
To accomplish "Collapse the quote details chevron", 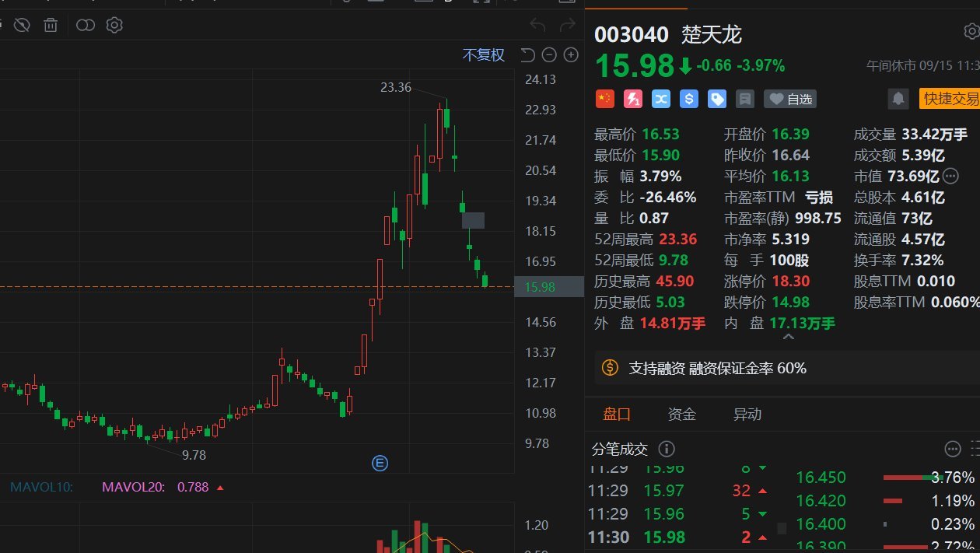I will point(788,337).
